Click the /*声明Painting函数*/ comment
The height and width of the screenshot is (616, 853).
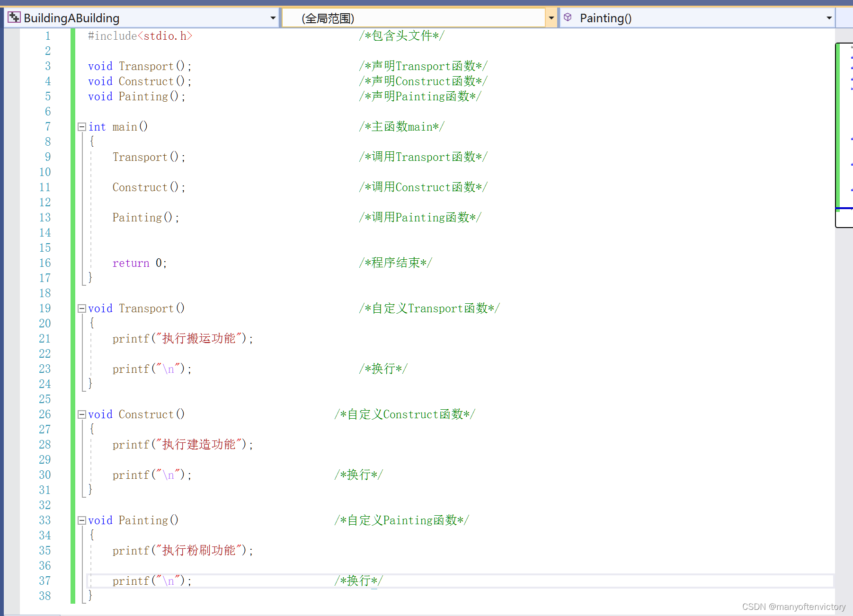click(420, 97)
